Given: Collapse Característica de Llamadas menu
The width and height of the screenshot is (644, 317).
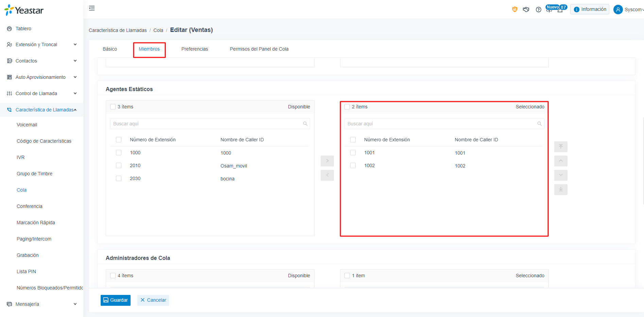Looking at the screenshot, I should point(41,110).
